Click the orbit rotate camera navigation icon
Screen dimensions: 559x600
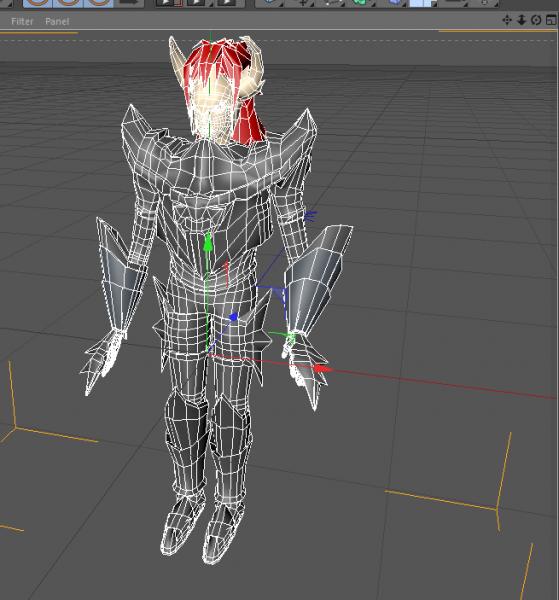536,20
